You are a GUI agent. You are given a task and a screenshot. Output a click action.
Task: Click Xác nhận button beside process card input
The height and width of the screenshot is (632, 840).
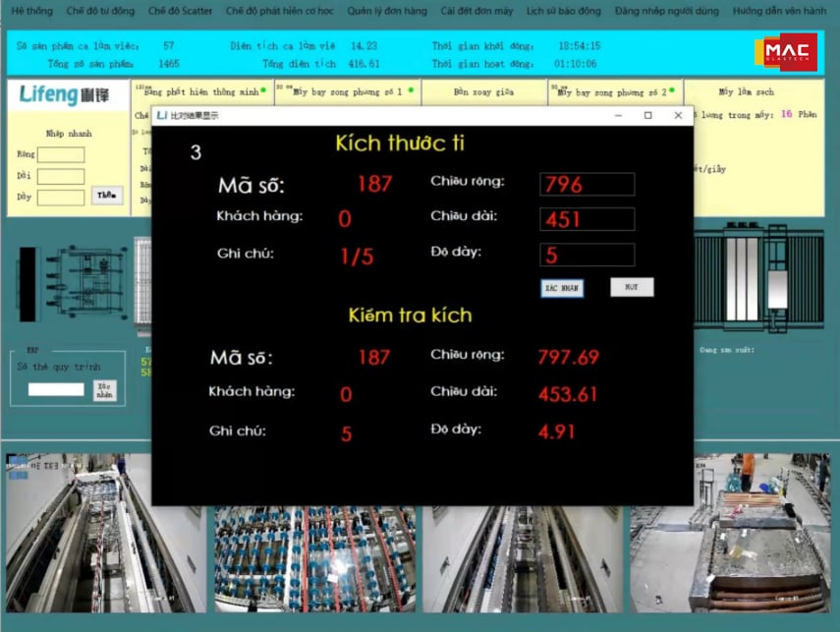pyautogui.click(x=104, y=390)
